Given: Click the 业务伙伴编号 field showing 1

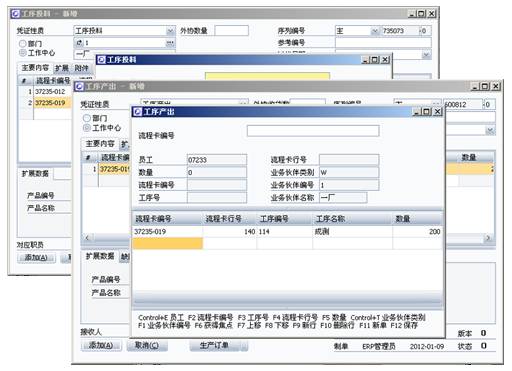Looking at the screenshot, I should point(349,185).
